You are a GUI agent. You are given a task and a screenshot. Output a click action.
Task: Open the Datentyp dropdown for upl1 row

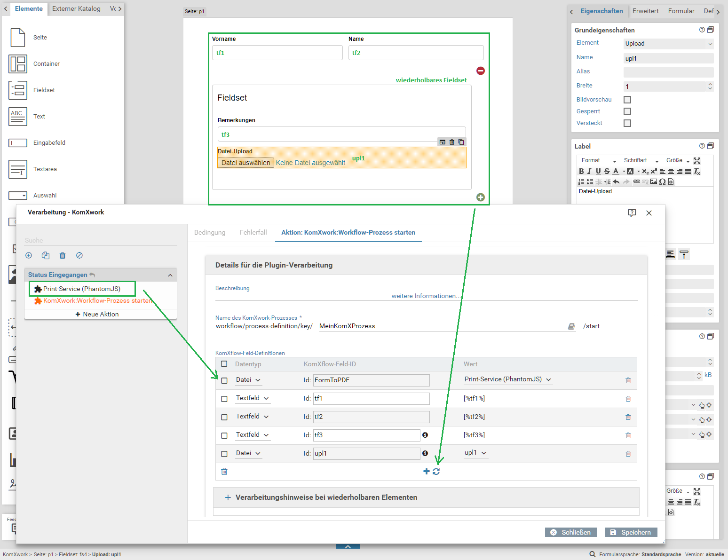[248, 453]
